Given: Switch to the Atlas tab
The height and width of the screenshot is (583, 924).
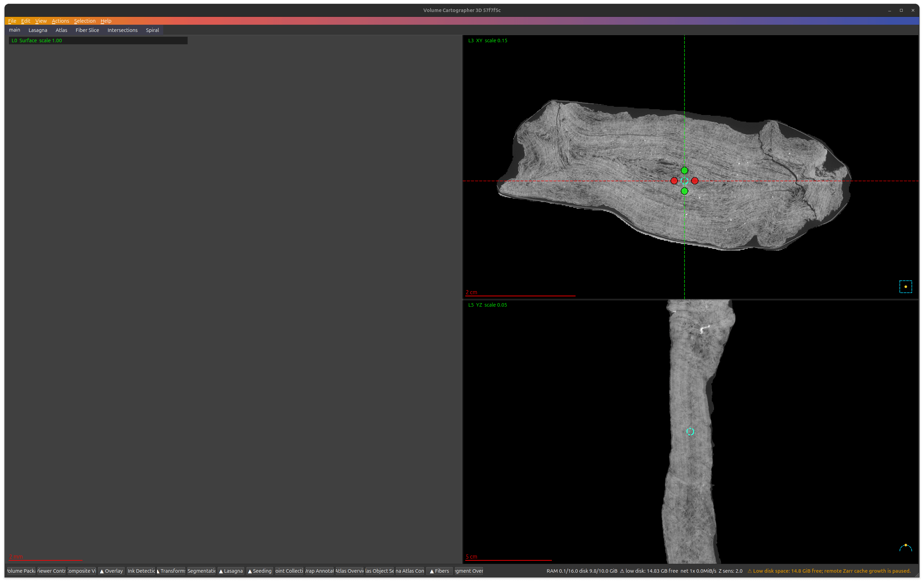Looking at the screenshot, I should click(61, 30).
